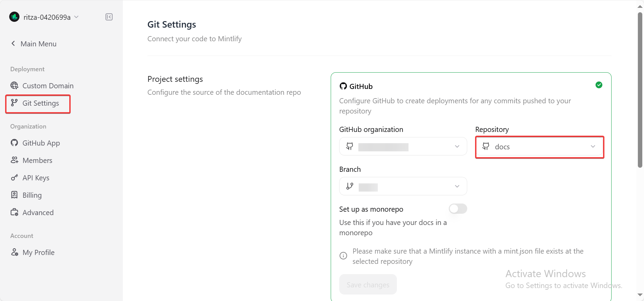Collapse the sidebar with the panel icon
The width and height of the screenshot is (644, 301).
click(109, 17)
